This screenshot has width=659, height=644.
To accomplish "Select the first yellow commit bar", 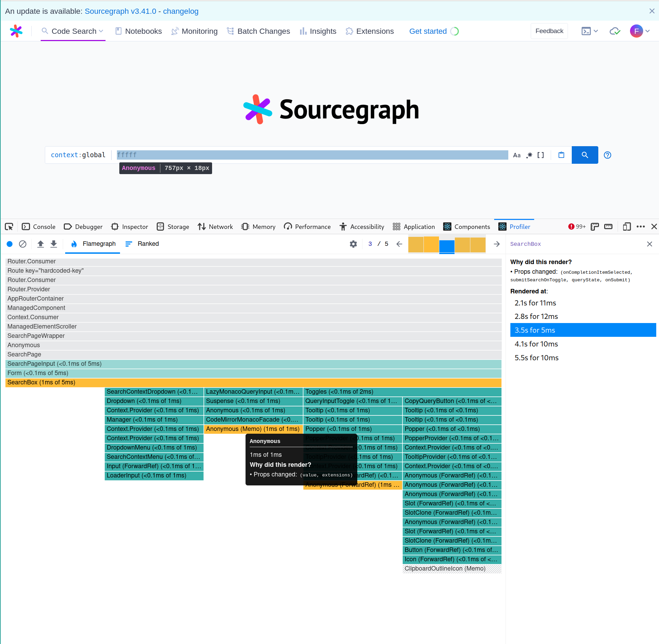I will tap(416, 244).
